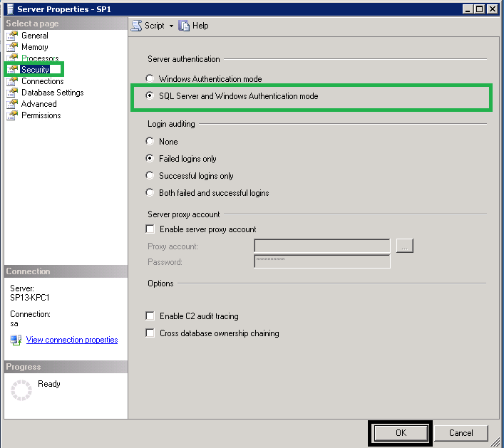Open the Processors page
Screen dimensions: 504x448
(x=40, y=58)
